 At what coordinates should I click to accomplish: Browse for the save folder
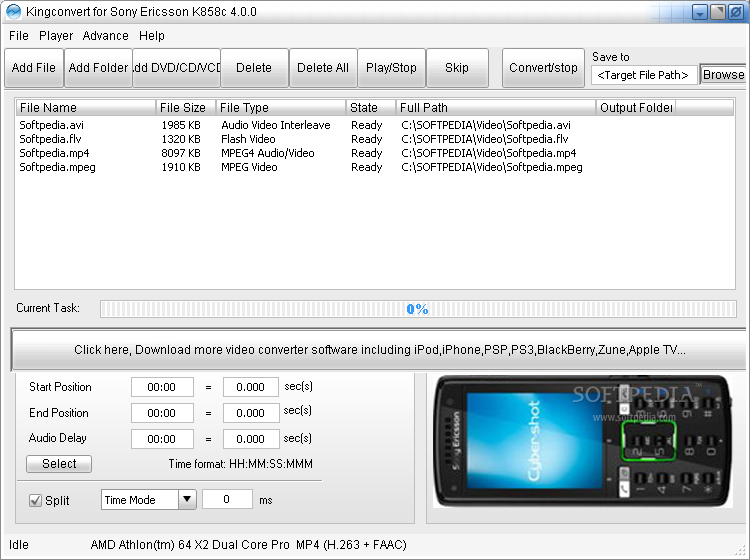click(x=723, y=75)
